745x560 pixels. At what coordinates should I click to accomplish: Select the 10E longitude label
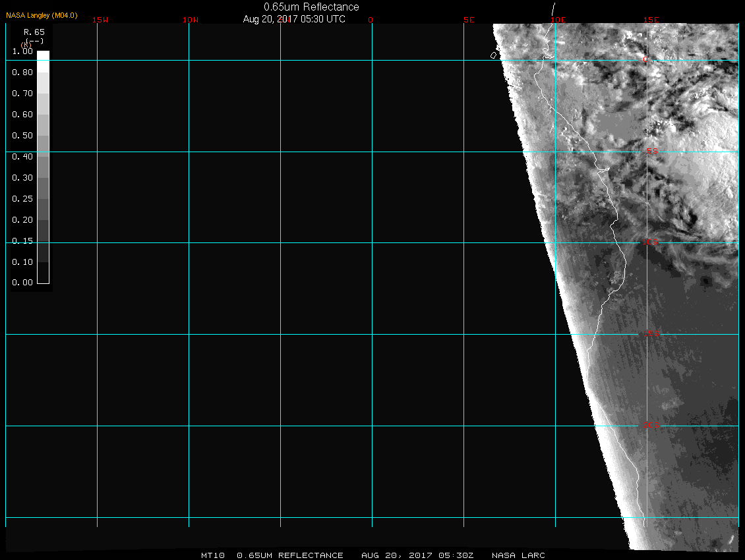(x=558, y=20)
